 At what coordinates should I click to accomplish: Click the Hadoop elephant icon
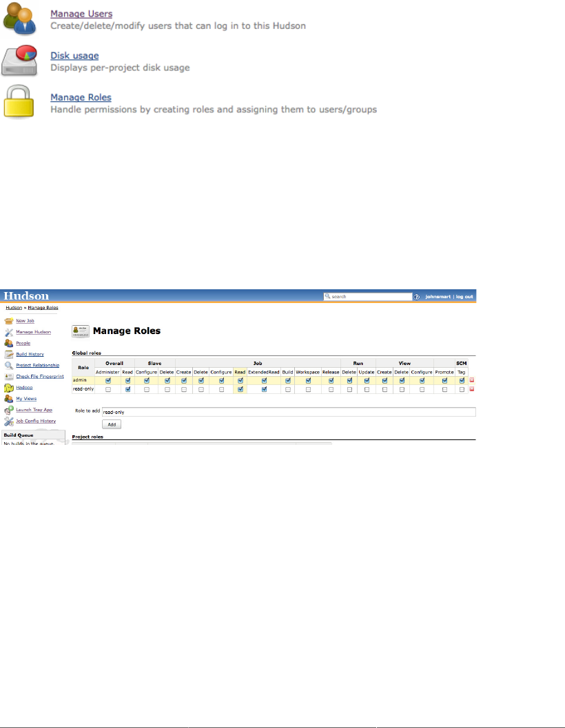[x=9, y=388]
